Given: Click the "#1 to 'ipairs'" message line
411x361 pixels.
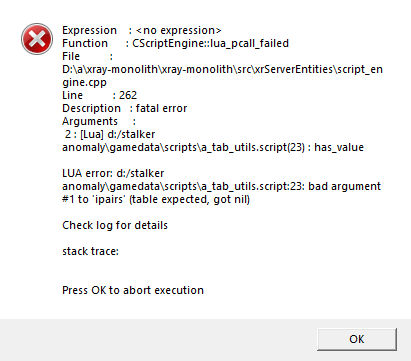Looking at the screenshot, I should [156, 199].
